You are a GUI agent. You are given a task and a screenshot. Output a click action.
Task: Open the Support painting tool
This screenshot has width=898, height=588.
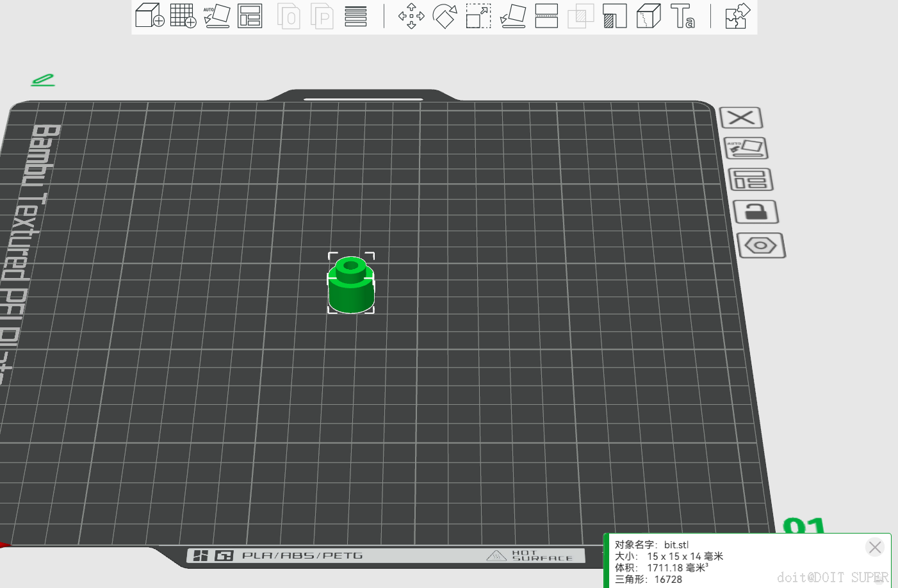point(615,16)
